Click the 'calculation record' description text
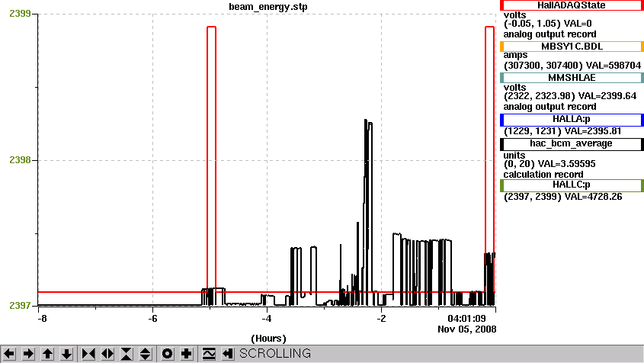The height and width of the screenshot is (363, 644). (543, 175)
